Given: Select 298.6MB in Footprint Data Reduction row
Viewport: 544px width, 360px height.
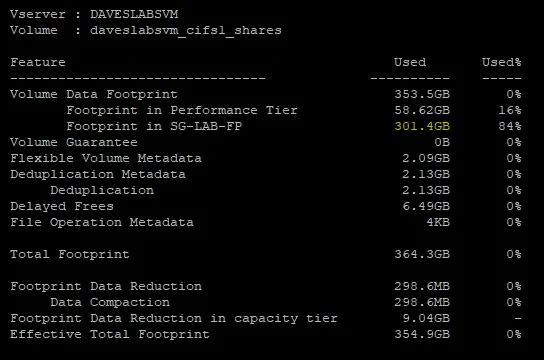Looking at the screenshot, I should point(422,286).
